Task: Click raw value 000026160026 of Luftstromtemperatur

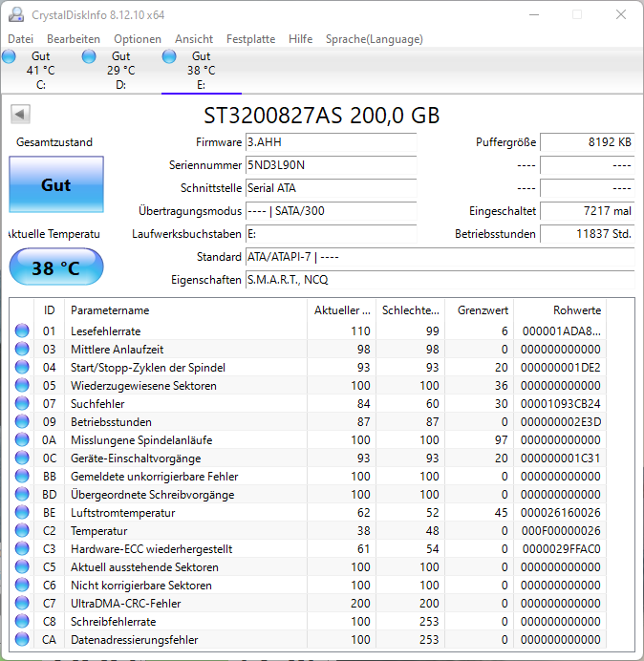Action: point(561,512)
